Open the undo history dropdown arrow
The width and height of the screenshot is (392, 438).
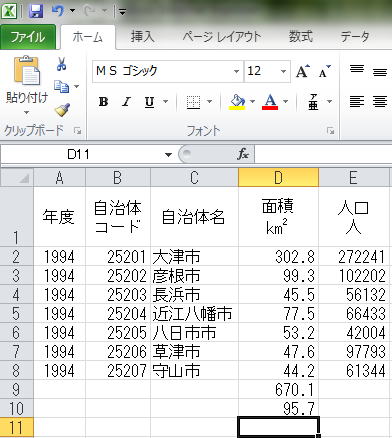pos(72,11)
